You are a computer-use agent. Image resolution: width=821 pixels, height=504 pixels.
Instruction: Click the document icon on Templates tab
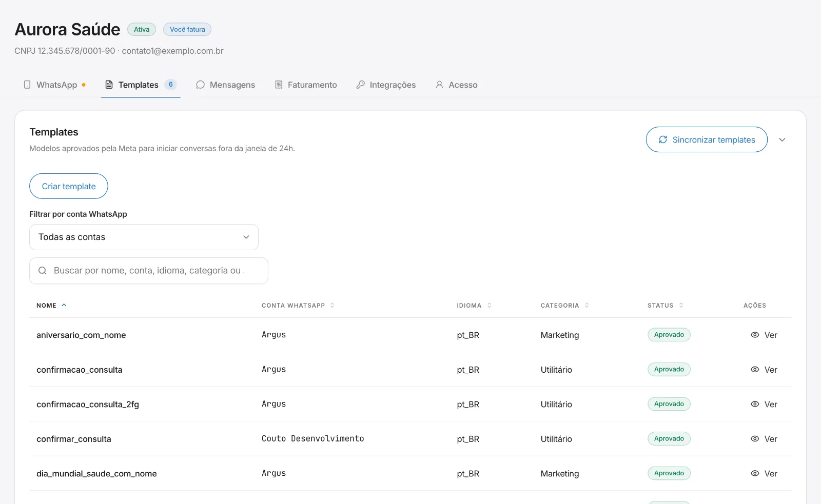click(109, 85)
